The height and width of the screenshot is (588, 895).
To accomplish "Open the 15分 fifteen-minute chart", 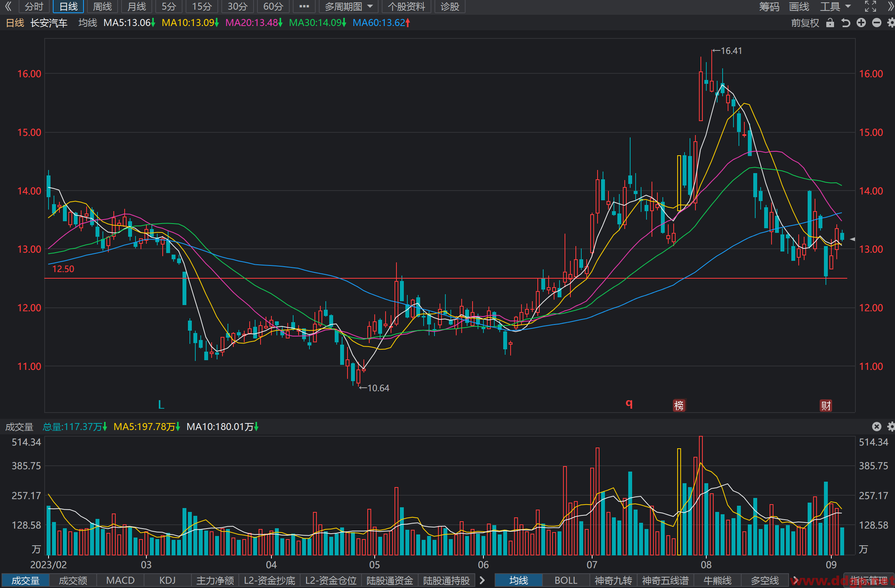I will click(202, 7).
